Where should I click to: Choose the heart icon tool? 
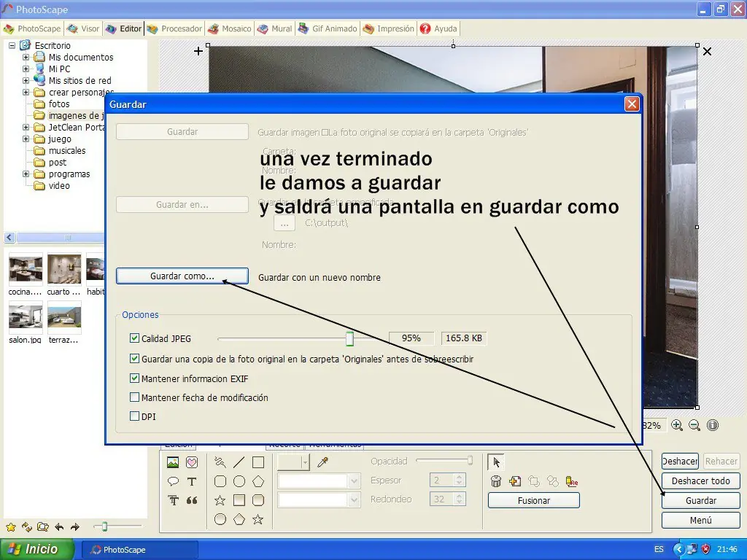pyautogui.click(x=192, y=462)
